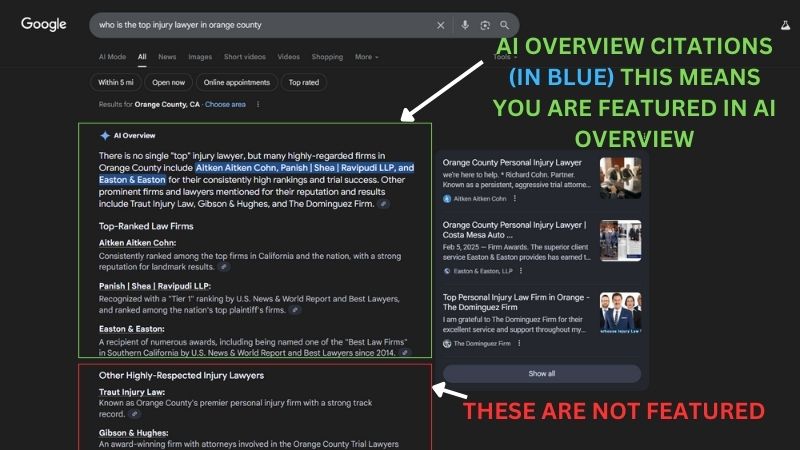Click the Google logo
800x450 pixels.
[x=44, y=24]
